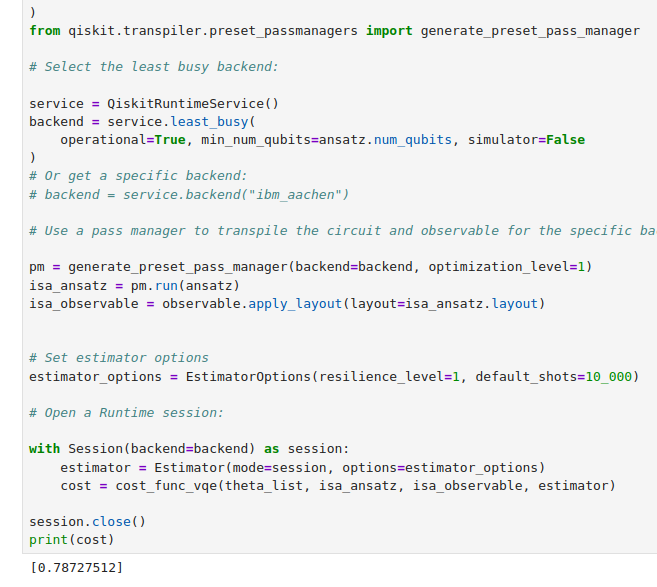
Task: Click the 'Set estimator options' comment
Action: [119, 358]
